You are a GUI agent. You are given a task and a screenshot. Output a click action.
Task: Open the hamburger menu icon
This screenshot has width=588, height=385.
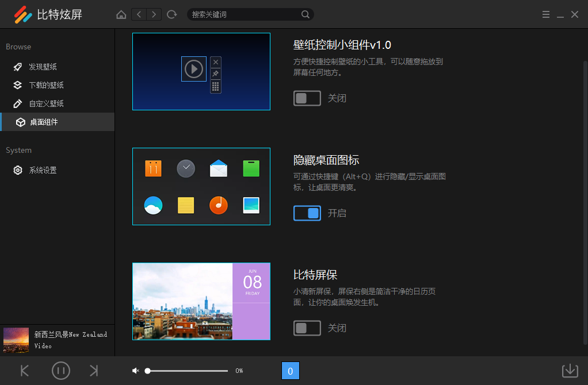pyautogui.click(x=546, y=14)
